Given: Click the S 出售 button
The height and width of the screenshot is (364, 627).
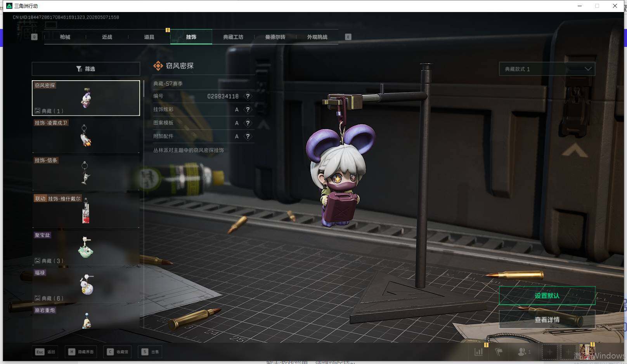Looking at the screenshot, I should click(x=151, y=352).
